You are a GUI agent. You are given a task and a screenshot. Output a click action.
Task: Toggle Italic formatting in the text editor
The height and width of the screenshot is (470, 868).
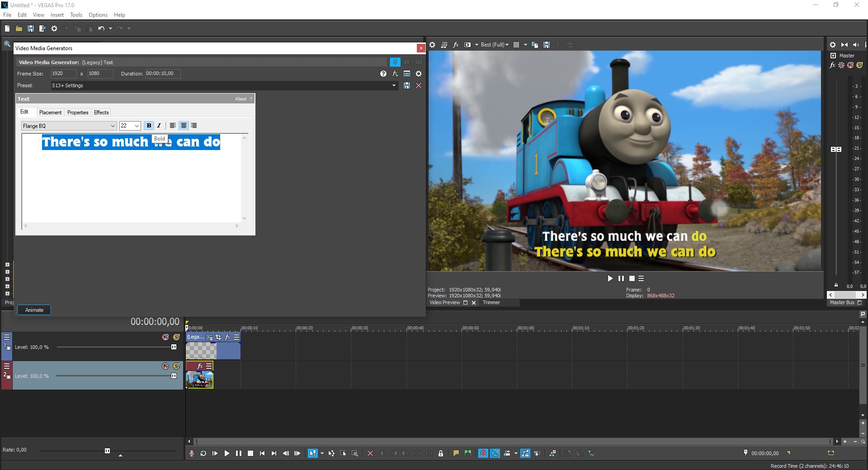(159, 126)
